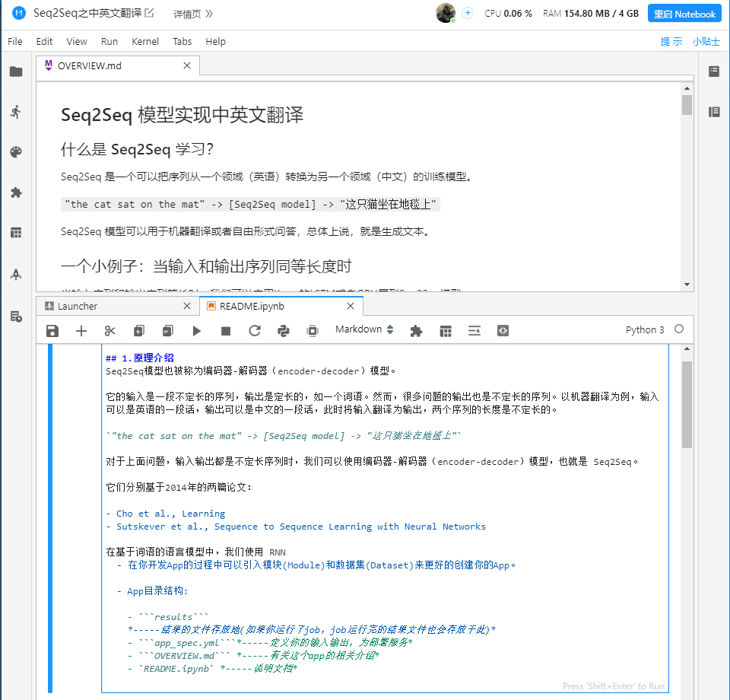
Task: Toggle the property inspector in the right sidebar
Action: point(713,71)
